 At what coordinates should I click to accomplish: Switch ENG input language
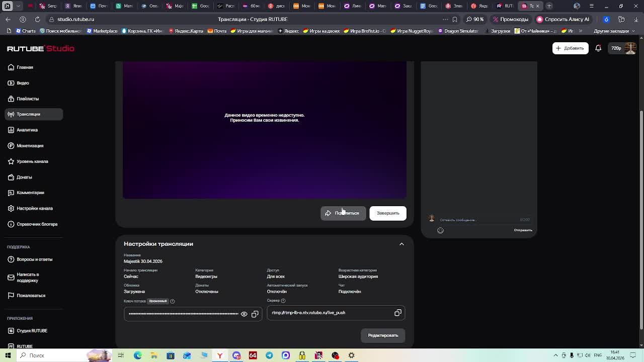click(598, 355)
